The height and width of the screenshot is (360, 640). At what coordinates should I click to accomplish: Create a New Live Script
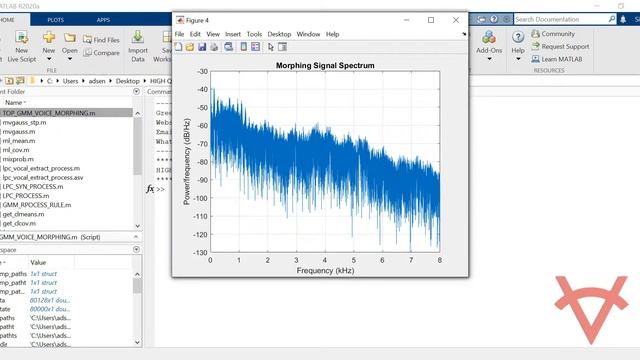click(21, 47)
